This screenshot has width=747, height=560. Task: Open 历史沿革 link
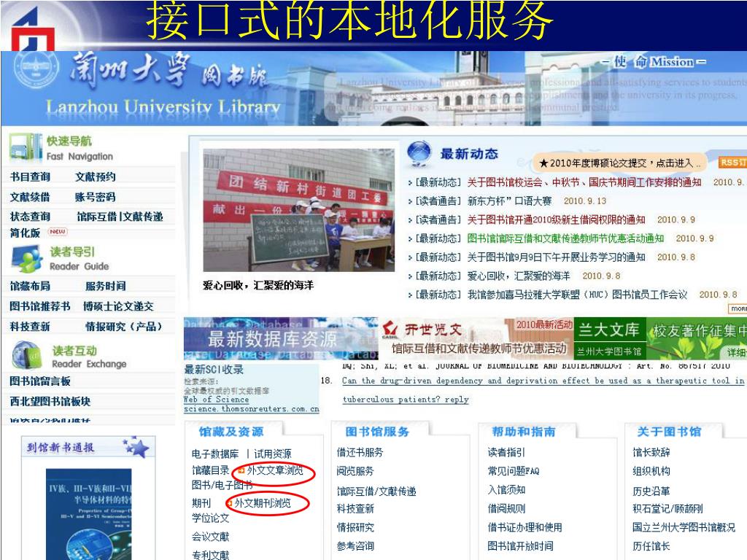pyautogui.click(x=651, y=491)
